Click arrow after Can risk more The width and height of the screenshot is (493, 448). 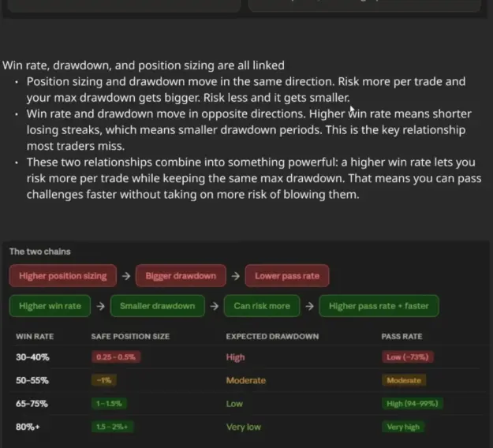(309, 306)
